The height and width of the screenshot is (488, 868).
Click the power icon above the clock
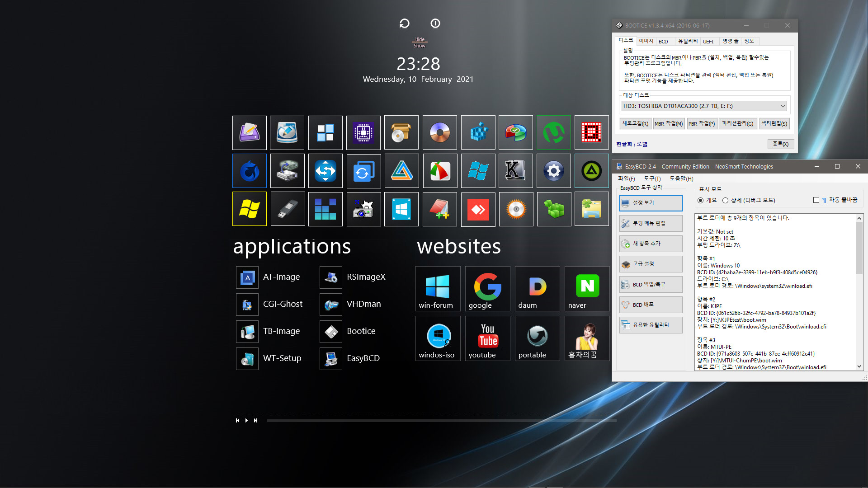435,23
